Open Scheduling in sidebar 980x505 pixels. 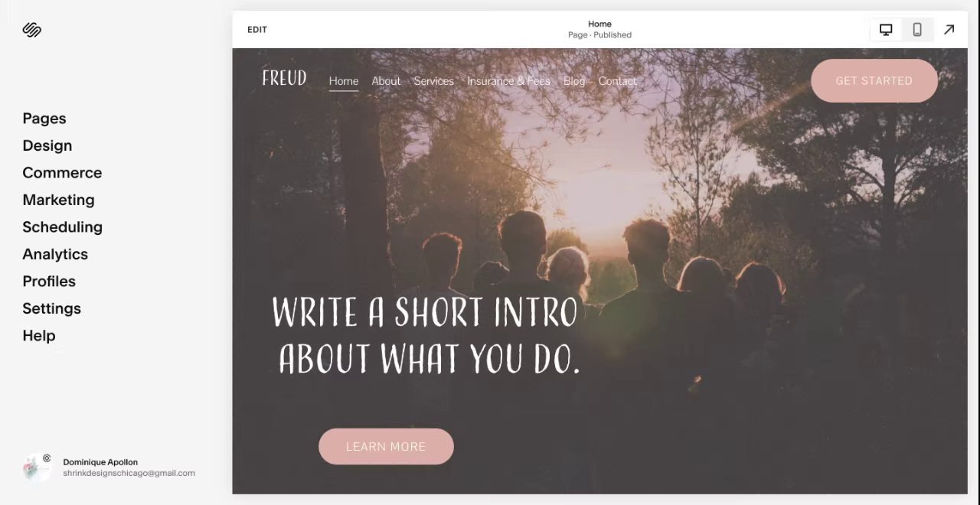[x=62, y=227]
